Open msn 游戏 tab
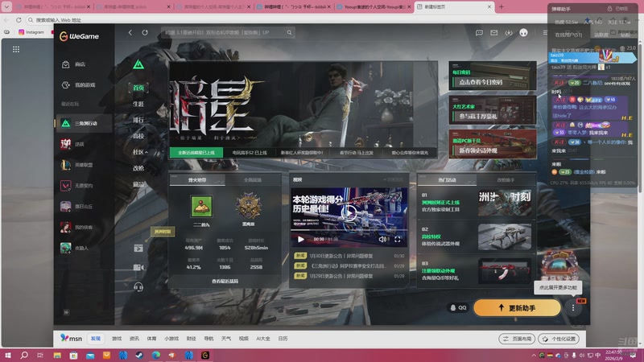Viewport: 644px width, 362px height. tap(117, 339)
